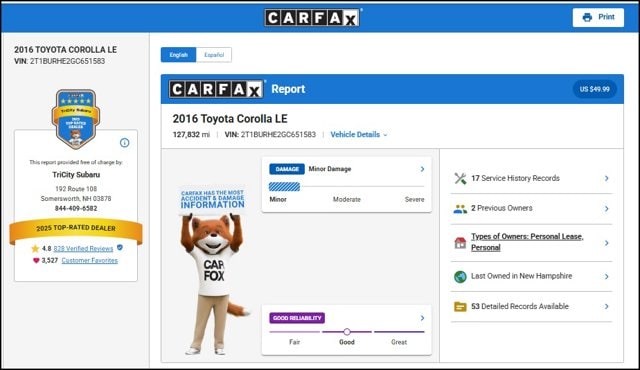This screenshot has width=640, height=370.
Task: Click the US $49.99 price badge
Action: 595,89
